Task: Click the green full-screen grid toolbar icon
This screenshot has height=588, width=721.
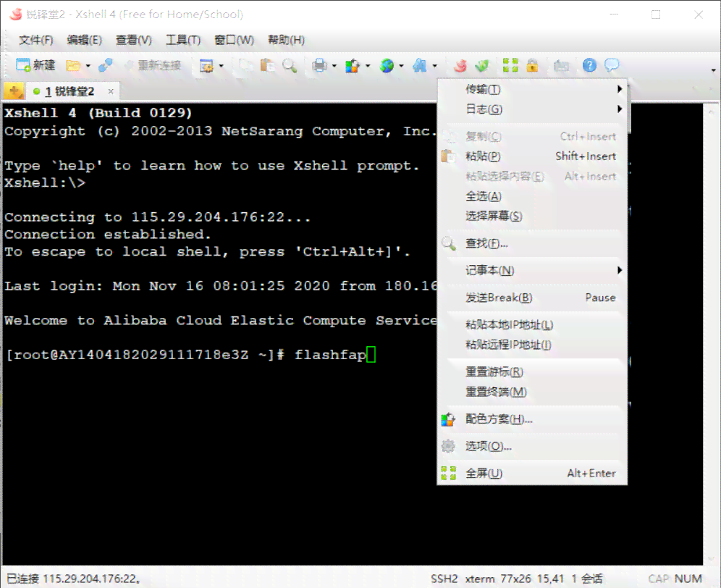Action: [510, 65]
